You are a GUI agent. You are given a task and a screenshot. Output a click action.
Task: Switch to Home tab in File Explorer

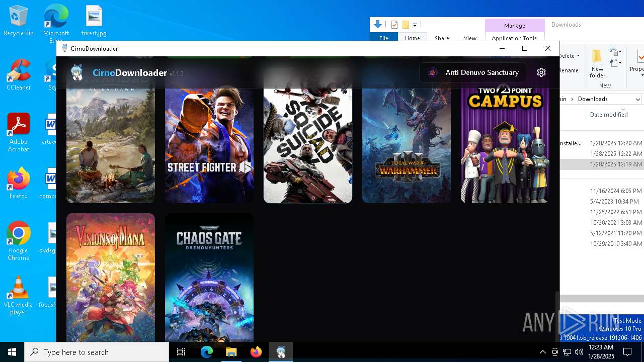coord(413,38)
